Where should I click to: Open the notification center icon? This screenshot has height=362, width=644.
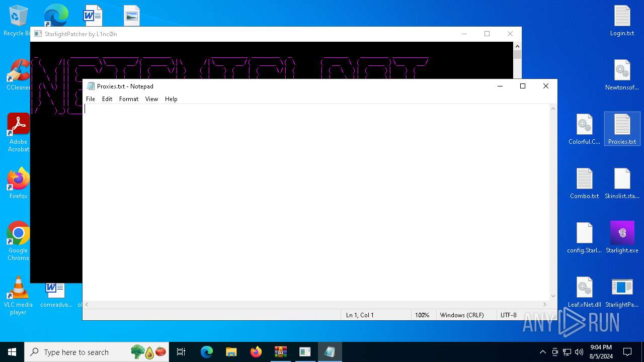click(x=627, y=352)
